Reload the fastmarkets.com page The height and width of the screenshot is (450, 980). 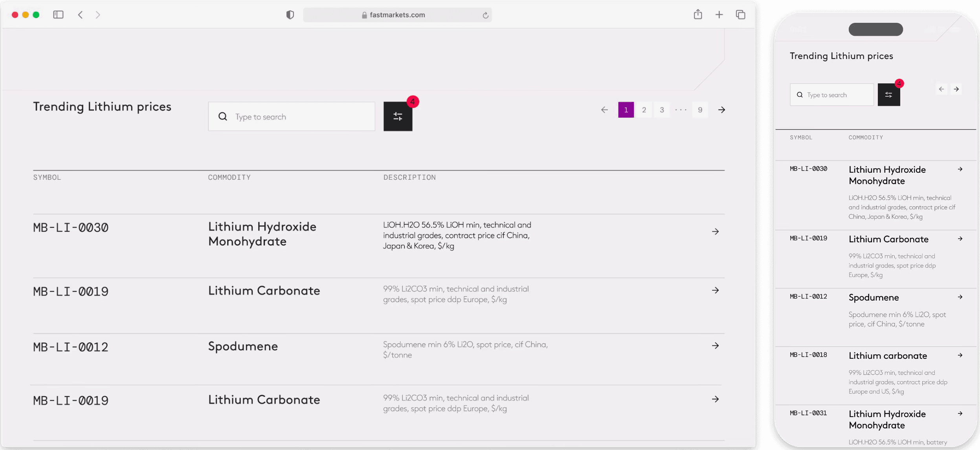point(485,15)
